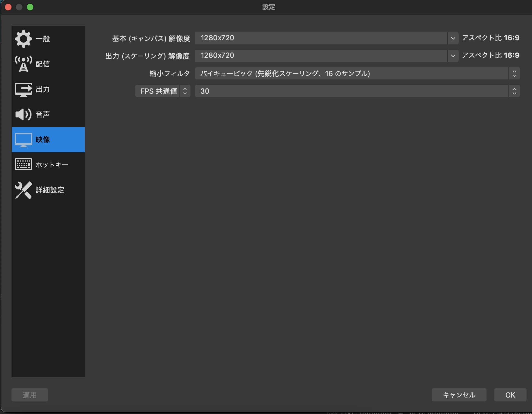532x414 pixels.
Task: Click the FPS stepper up arrow
Action: pyautogui.click(x=514, y=88)
